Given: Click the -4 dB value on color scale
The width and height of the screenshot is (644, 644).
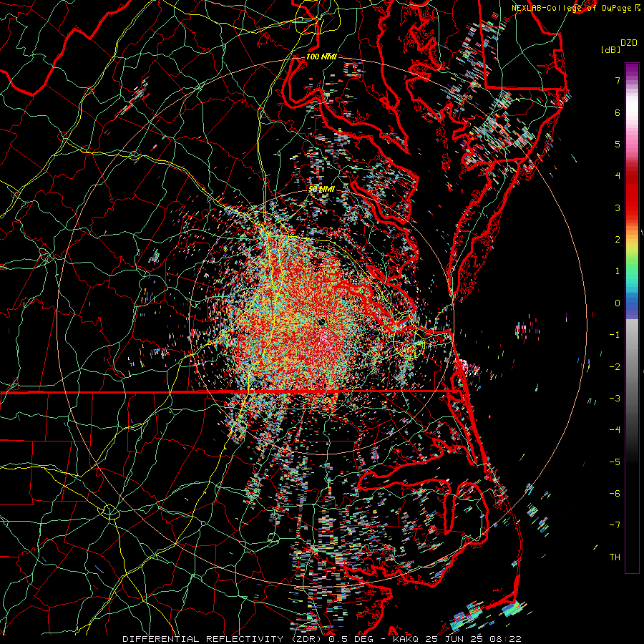Looking at the screenshot, I should click(615, 430).
